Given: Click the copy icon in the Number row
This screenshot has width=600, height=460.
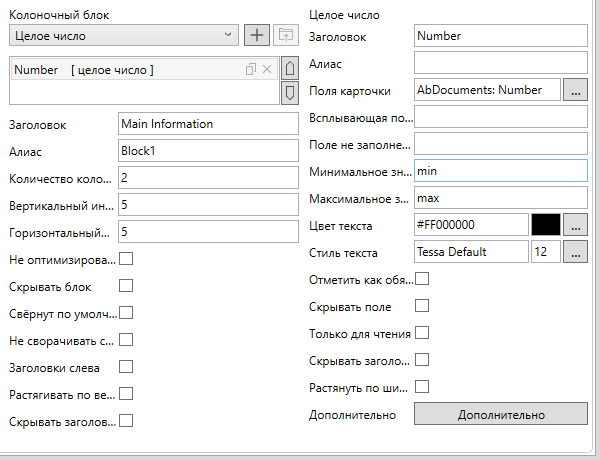Looking at the screenshot, I should [251, 69].
